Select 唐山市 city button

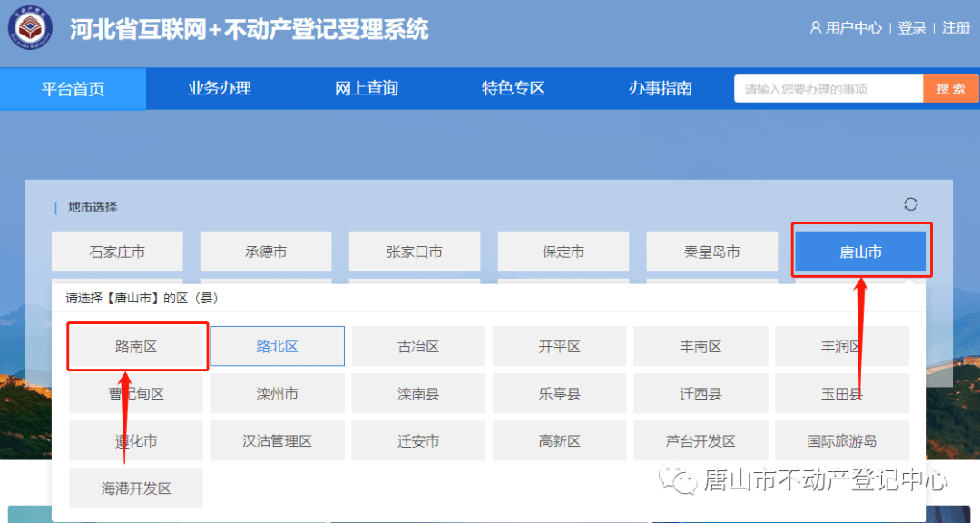click(x=860, y=251)
